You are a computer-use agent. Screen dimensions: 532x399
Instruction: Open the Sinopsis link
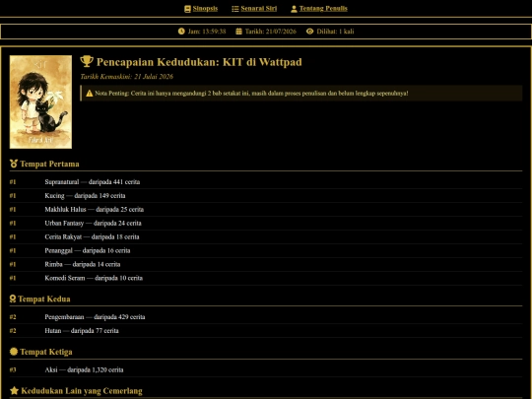pos(205,9)
